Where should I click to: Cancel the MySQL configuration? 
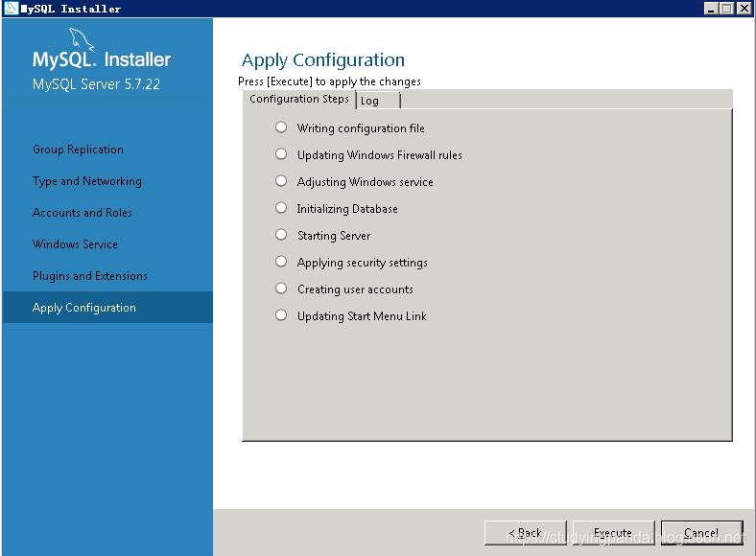tap(702, 533)
